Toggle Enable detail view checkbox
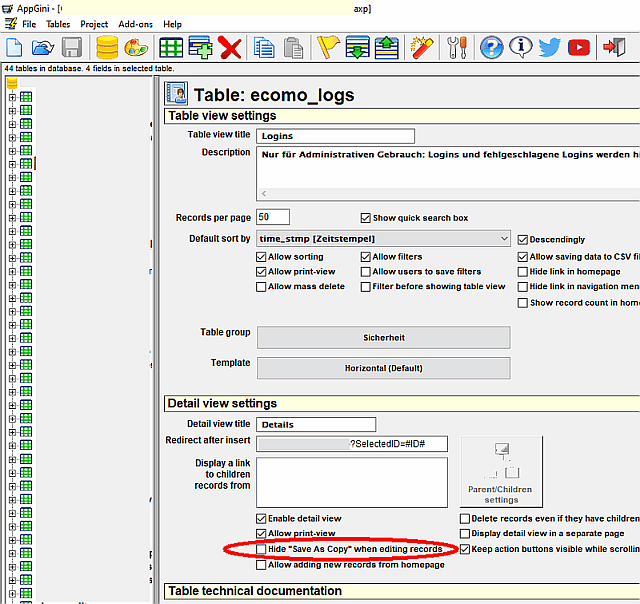 (x=261, y=519)
